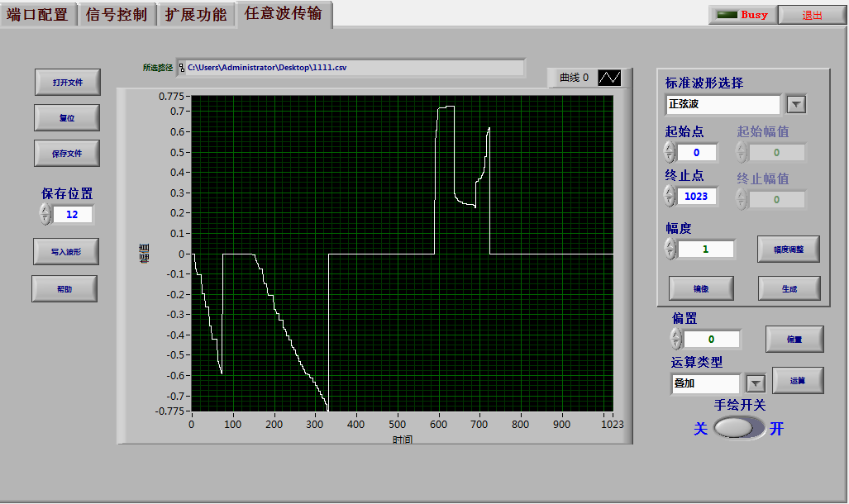
Task: Go to the 扩展功能 tab
Action: [x=195, y=15]
